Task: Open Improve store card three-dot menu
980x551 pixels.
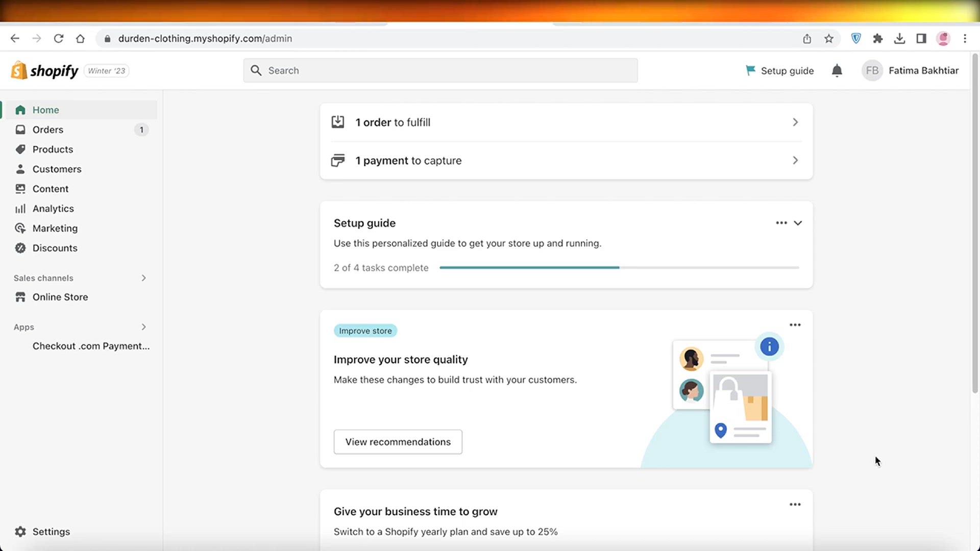Action: point(795,325)
